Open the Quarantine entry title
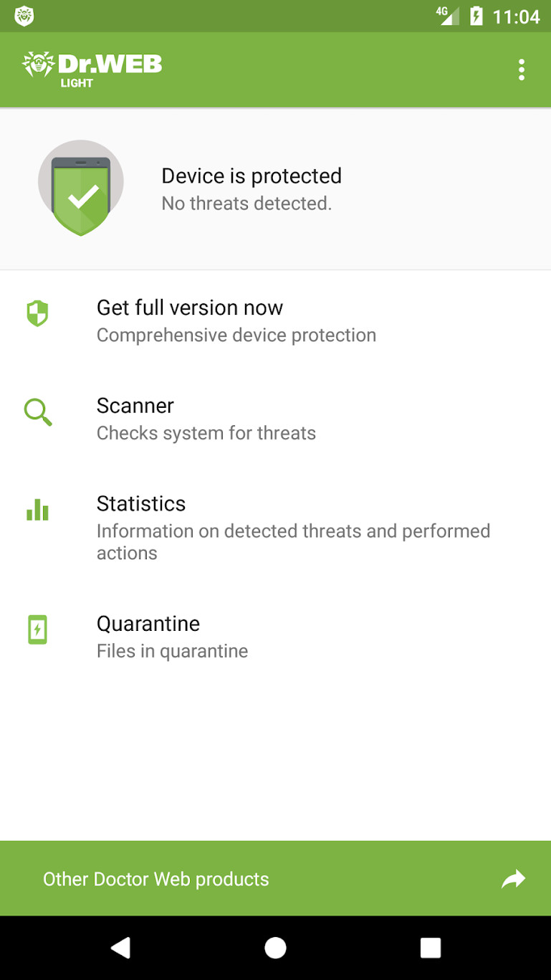551x980 pixels. coord(148,624)
